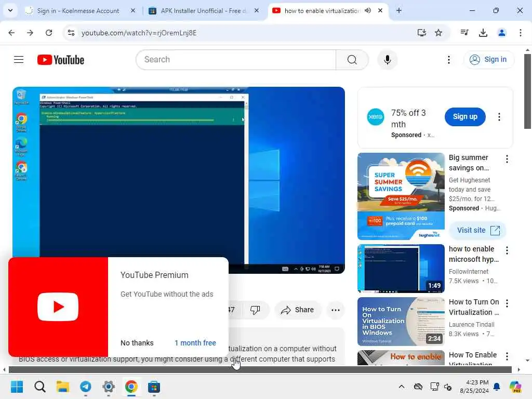Screen dimensions: 532x399
Task: Dislike the video
Action: pyautogui.click(x=255, y=310)
